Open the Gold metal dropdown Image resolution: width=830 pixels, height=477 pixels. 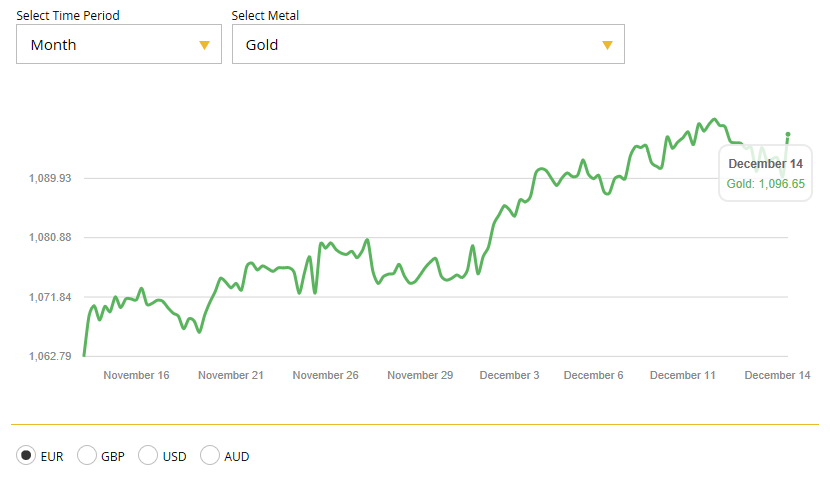point(427,45)
